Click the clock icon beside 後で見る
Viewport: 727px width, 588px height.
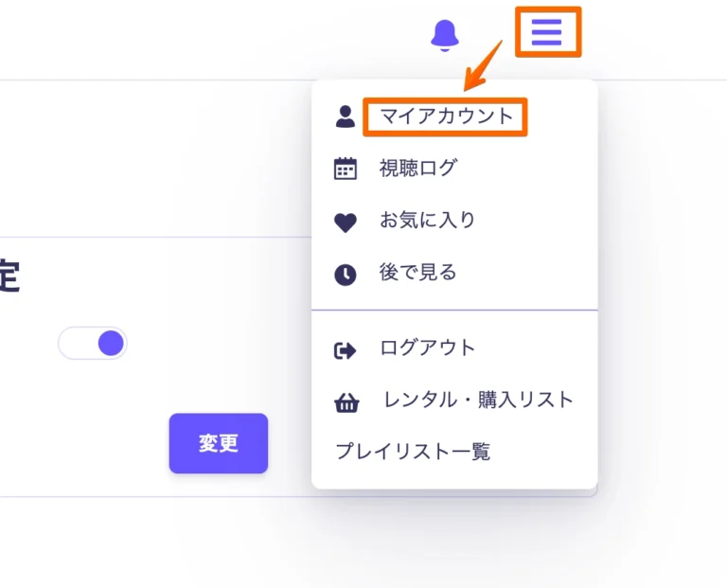[346, 275]
